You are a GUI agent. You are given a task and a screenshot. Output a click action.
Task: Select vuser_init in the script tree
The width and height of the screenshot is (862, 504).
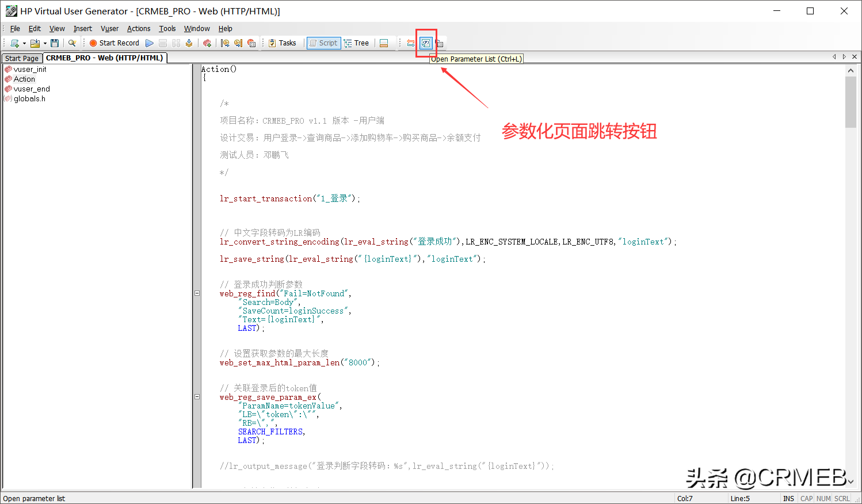pos(30,69)
